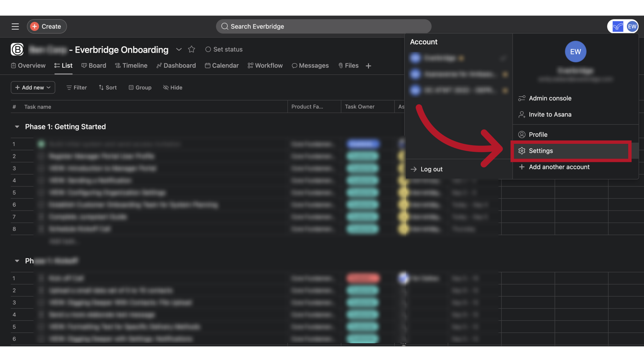
Task: Switch to the Calendar tab
Action: pos(222,66)
